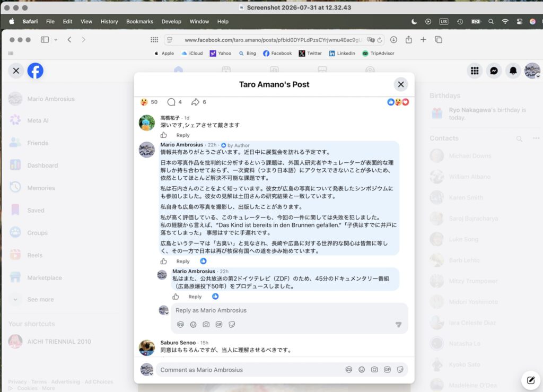
Task: Open emoji picker in reply box
Action: click(x=193, y=325)
